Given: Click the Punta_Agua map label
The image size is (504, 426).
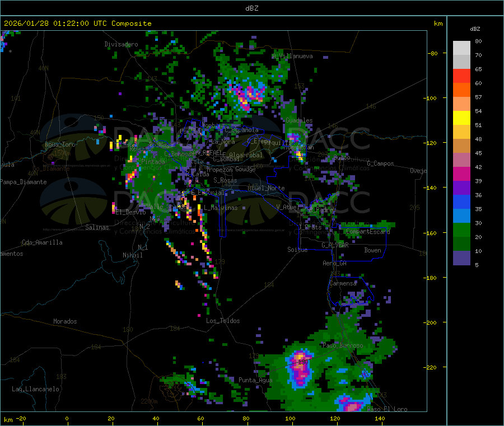Looking at the screenshot, I should click(x=255, y=380).
